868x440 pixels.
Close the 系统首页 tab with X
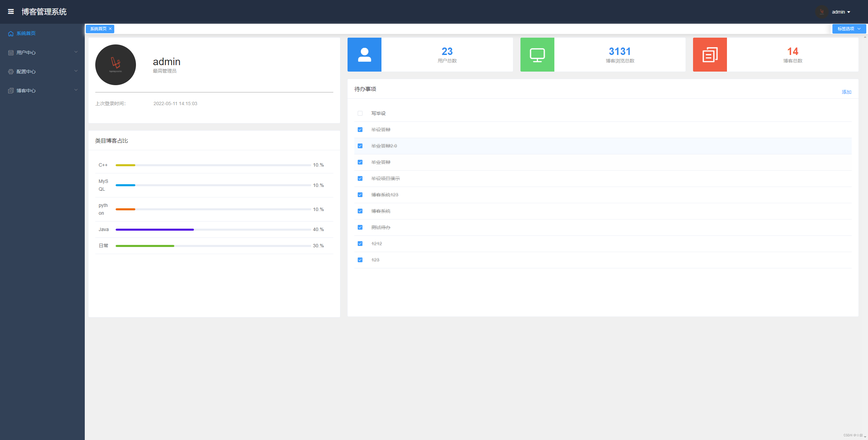[x=110, y=29]
